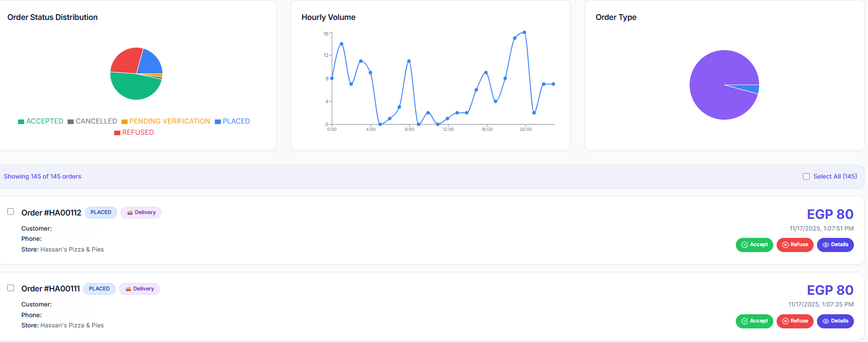868x342 pixels.
Task: Click the PENDING VERIFICATION orange legend swatch
Action: (124, 122)
